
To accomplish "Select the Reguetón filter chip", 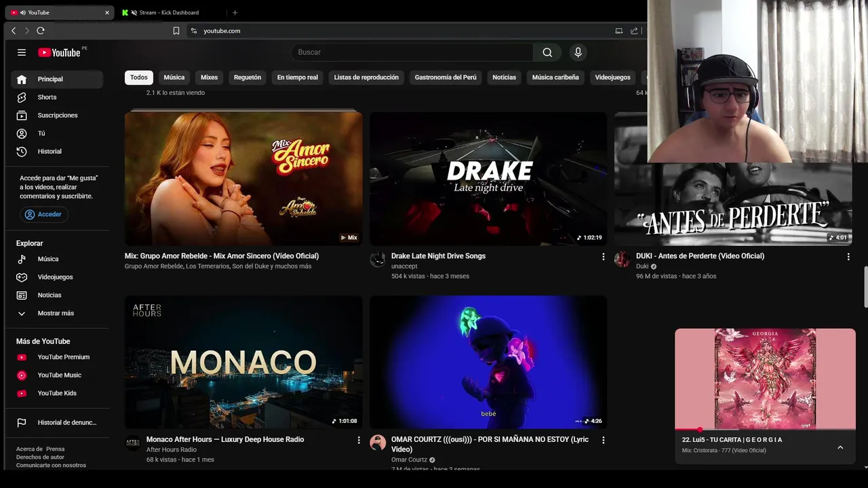I will tap(248, 77).
